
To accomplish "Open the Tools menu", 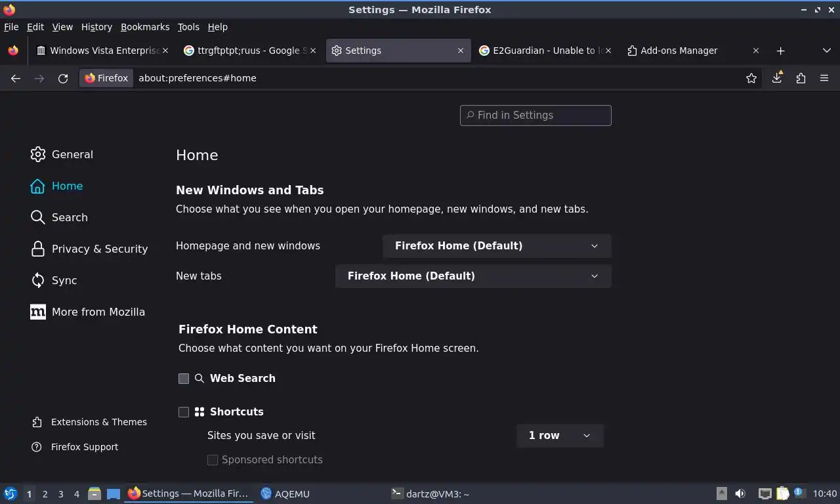I will pos(188,27).
